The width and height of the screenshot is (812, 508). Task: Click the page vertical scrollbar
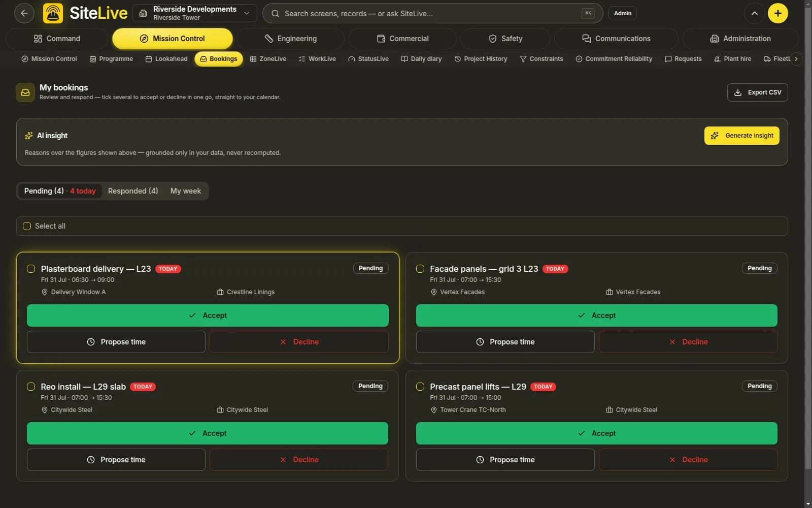pyautogui.click(x=808, y=239)
